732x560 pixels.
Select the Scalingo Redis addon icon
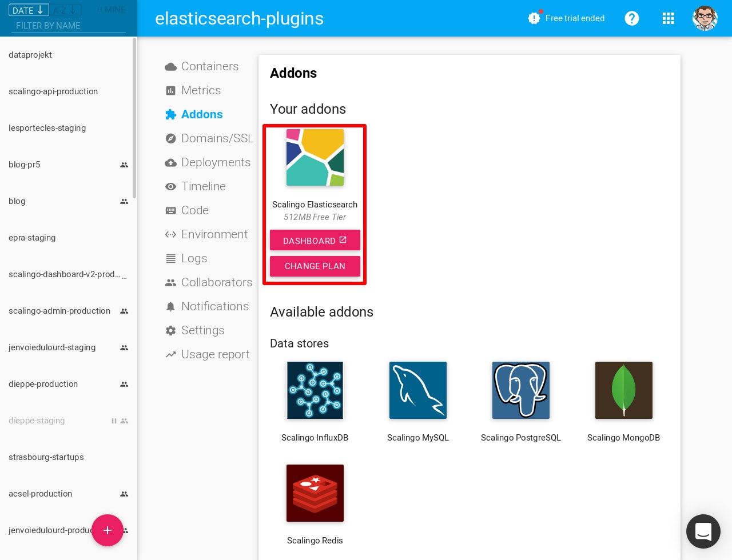tap(315, 493)
